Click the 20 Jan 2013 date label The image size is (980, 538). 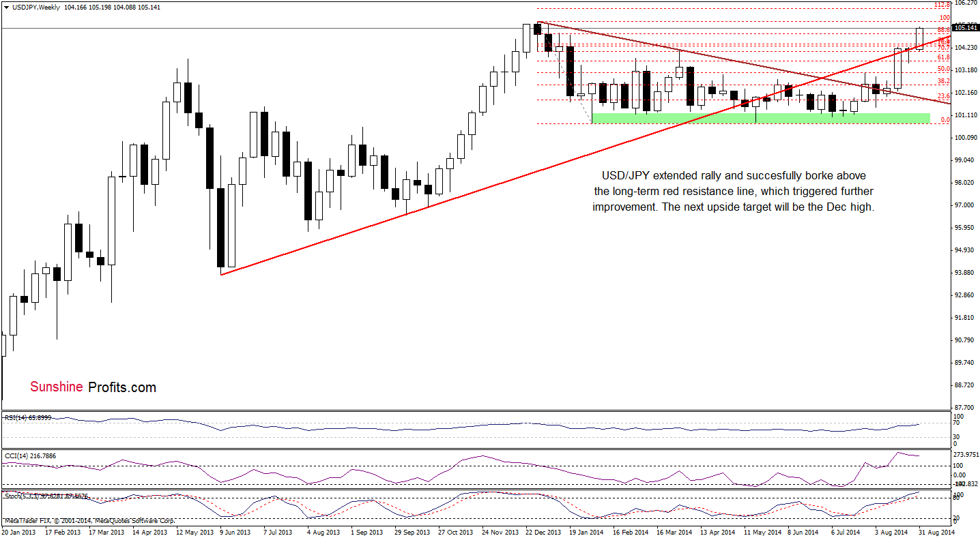point(18,531)
